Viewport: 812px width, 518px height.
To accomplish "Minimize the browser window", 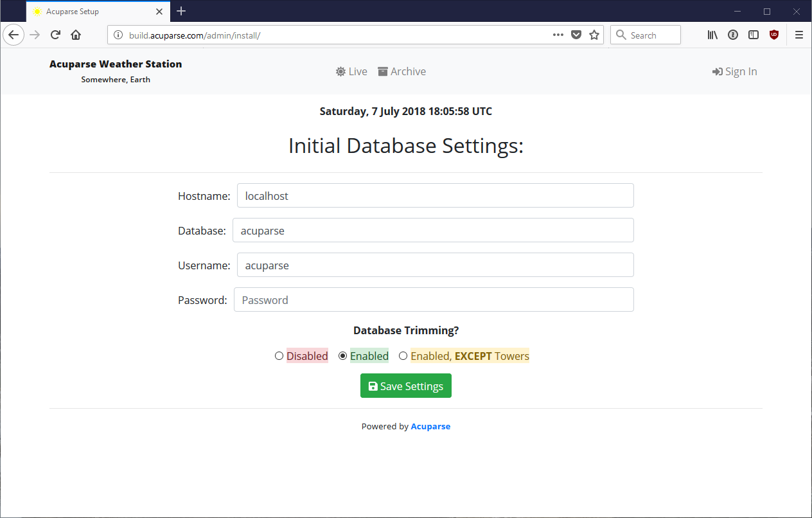I will pos(737,11).
